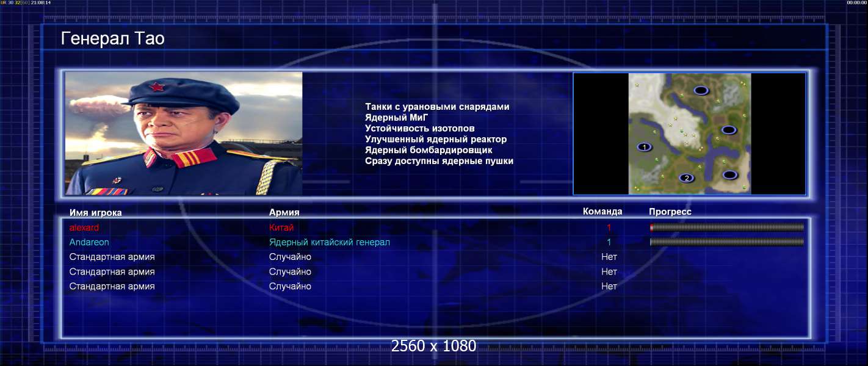Viewport: 868px width, 366px height.
Task: Click the 00:00:00 timer readout
Action: coord(857,2)
